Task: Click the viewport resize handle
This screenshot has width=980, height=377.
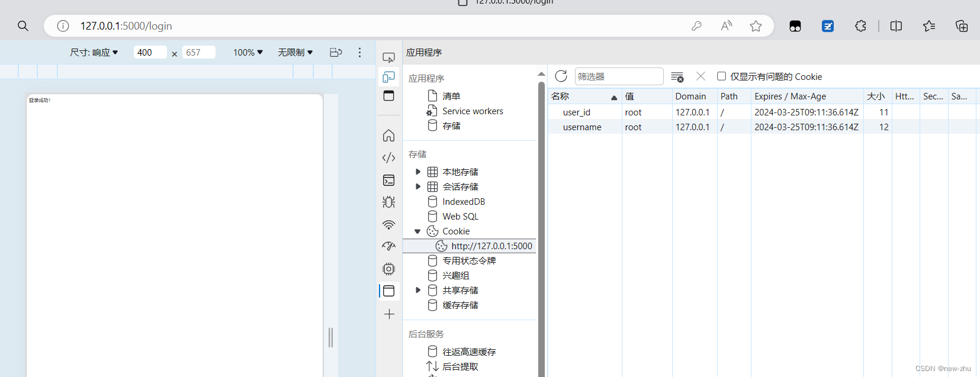Action: pos(330,337)
